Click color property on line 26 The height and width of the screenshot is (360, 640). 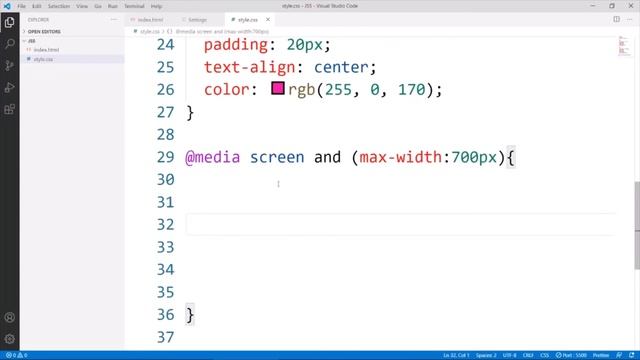(227, 89)
